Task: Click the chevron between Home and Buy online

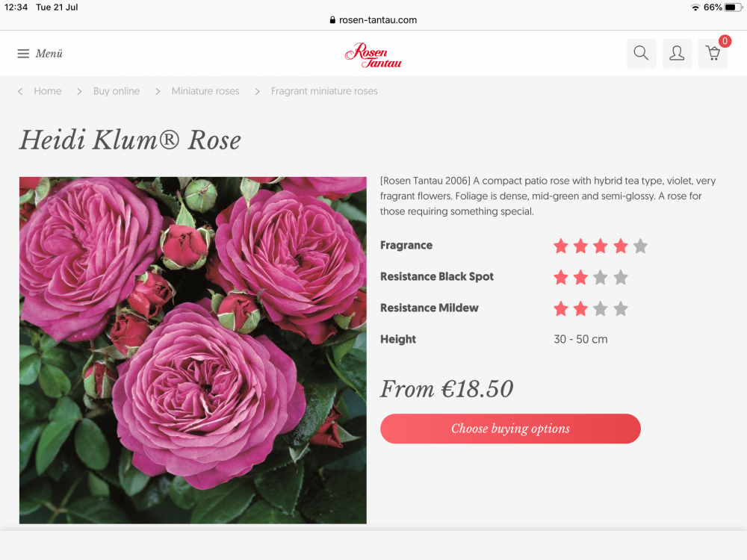Action: pyautogui.click(x=79, y=91)
